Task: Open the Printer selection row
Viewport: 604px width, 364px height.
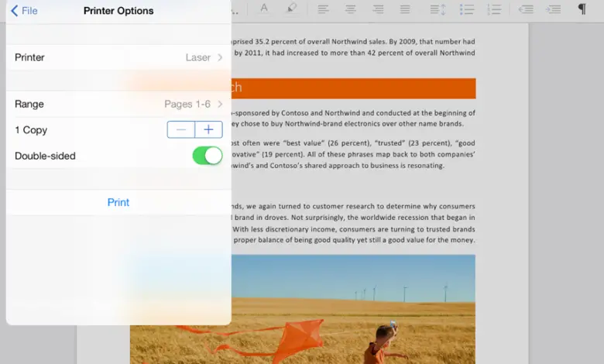Action: click(x=118, y=57)
